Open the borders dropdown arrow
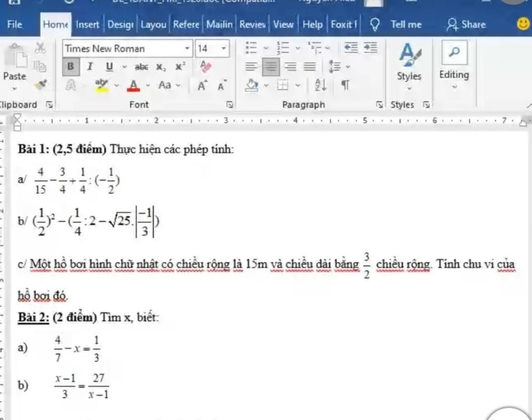Screen dimensions: 532x420 click(x=298, y=86)
